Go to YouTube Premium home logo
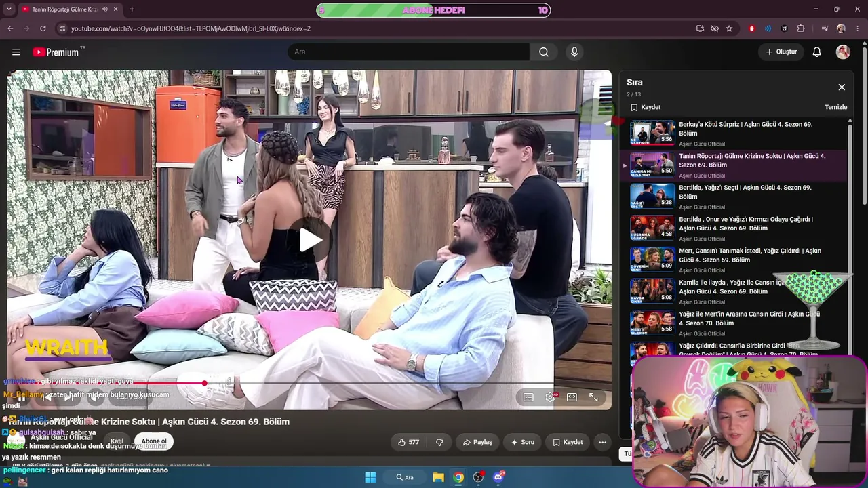Screen dimensions: 868x488 coord(56,52)
